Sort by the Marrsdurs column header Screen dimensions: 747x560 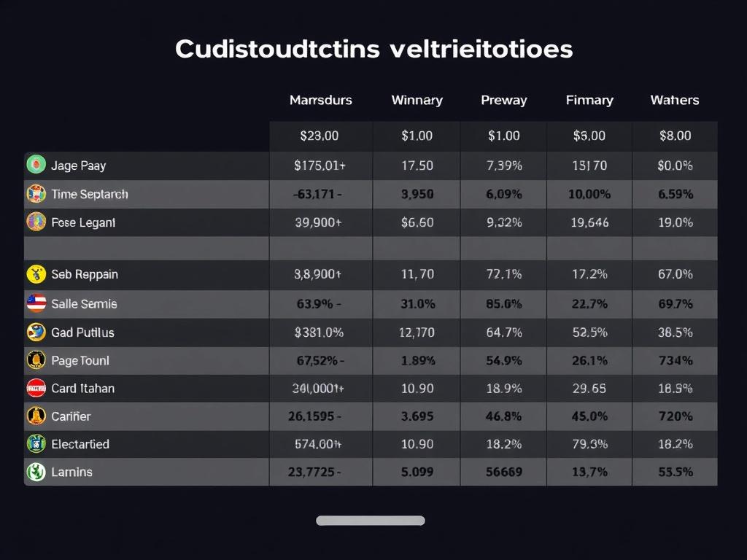tap(320, 100)
